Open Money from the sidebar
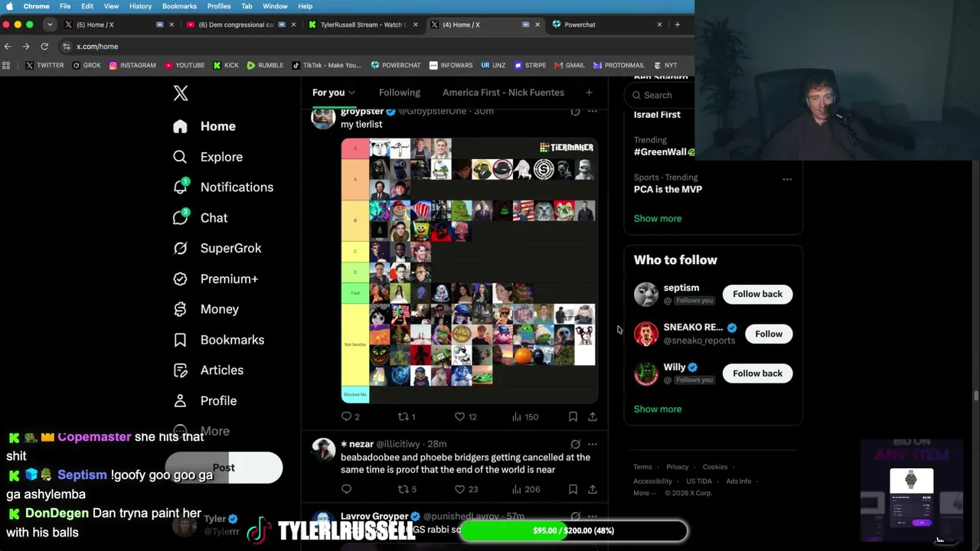Image resolution: width=980 pixels, height=551 pixels. [207, 309]
